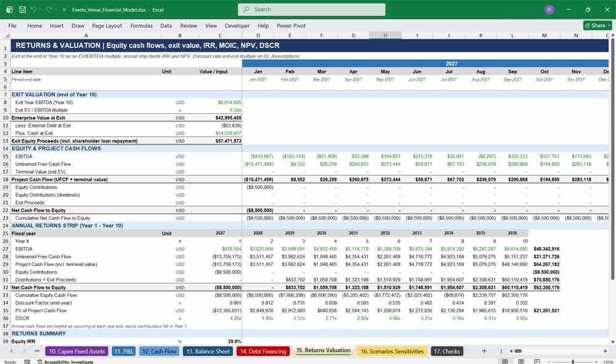The width and height of the screenshot is (616, 364).
Task: Open the View ribbon tab
Action: click(x=211, y=25)
